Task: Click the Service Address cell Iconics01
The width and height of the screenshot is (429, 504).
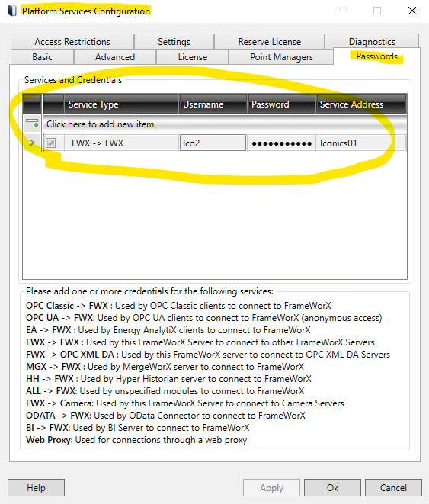Action: tap(361, 143)
